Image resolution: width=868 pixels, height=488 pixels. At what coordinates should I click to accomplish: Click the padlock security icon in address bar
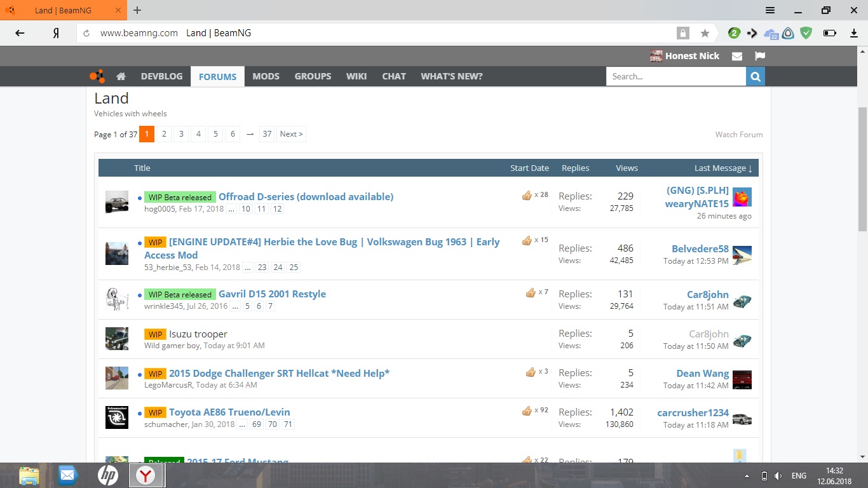(x=683, y=33)
